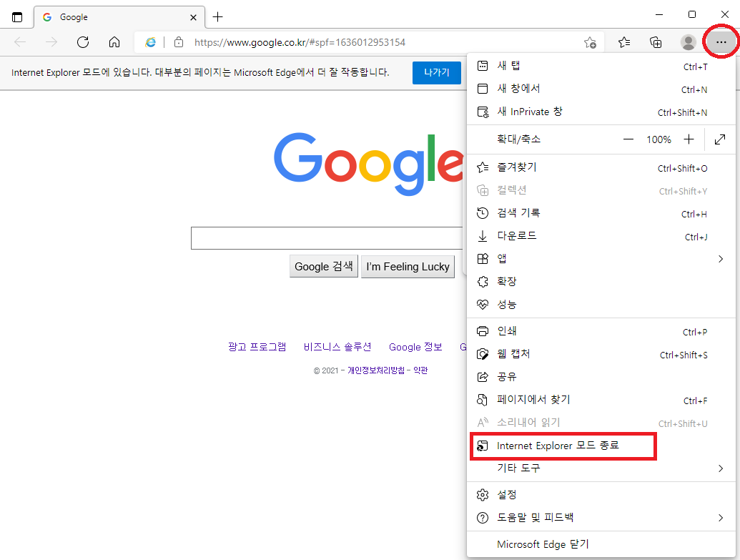
Task: Open 확장 extensions menu item
Action: point(601,282)
